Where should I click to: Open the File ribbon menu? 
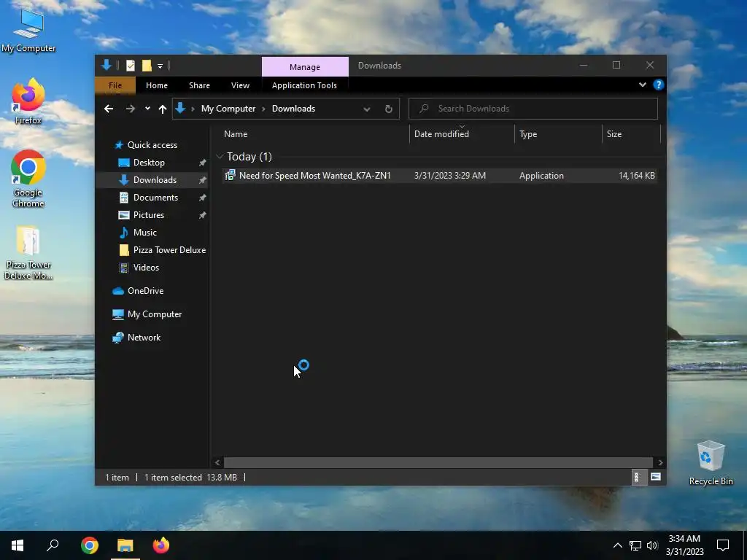click(x=115, y=85)
